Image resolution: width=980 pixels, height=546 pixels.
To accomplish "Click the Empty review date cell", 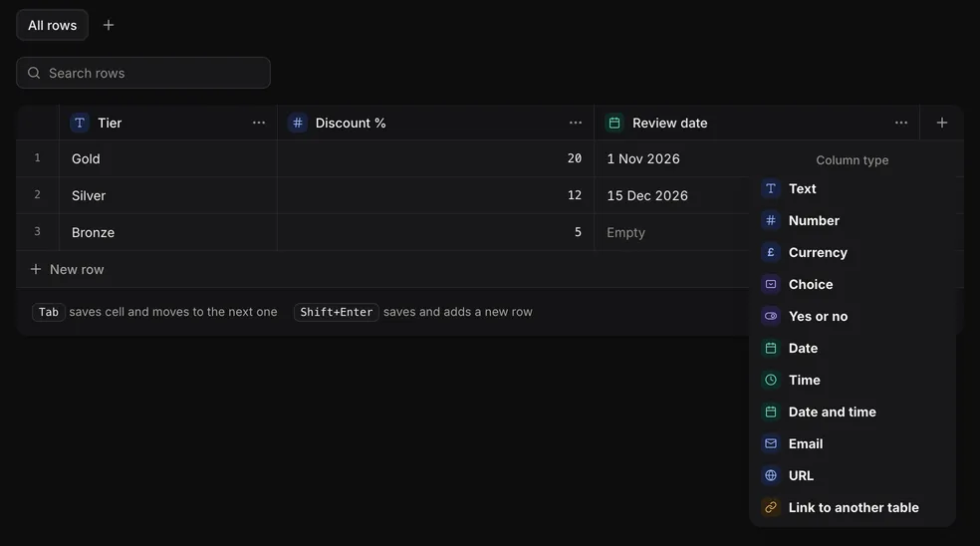I will point(672,233).
